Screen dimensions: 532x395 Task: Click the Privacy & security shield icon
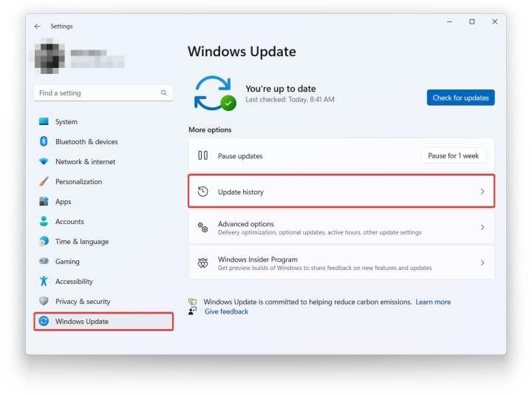(x=44, y=302)
